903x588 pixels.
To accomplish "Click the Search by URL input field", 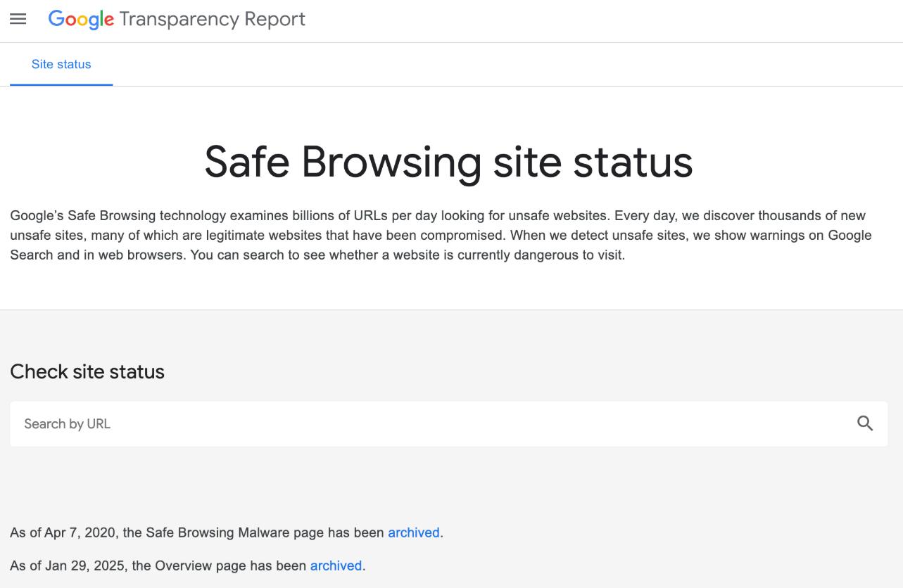I will (282, 423).
